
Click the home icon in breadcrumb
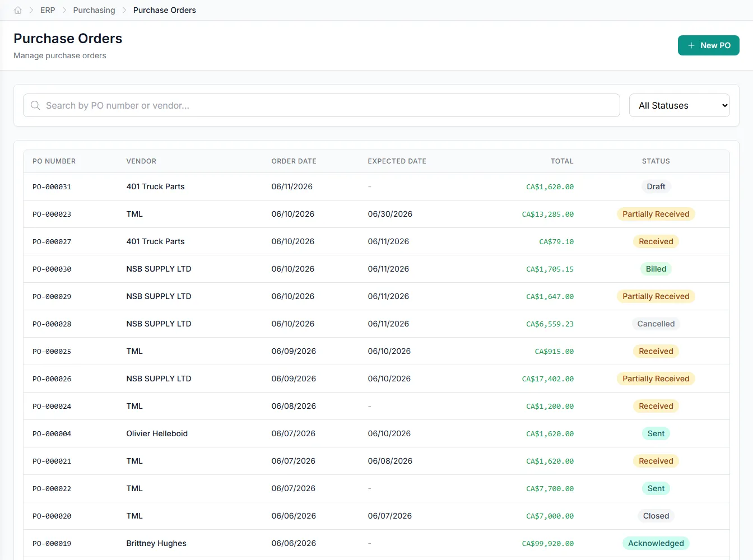coord(18,10)
